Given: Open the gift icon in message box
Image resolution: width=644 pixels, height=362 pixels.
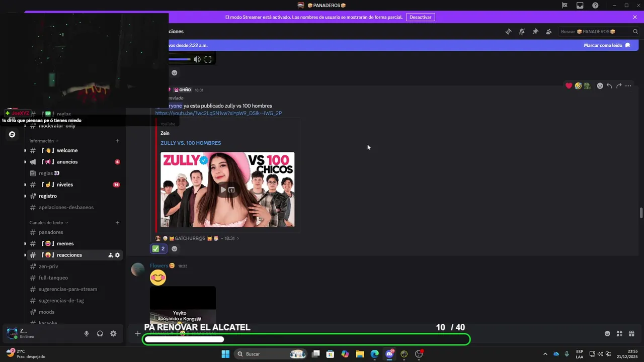Looking at the screenshot, I should (x=631, y=333).
